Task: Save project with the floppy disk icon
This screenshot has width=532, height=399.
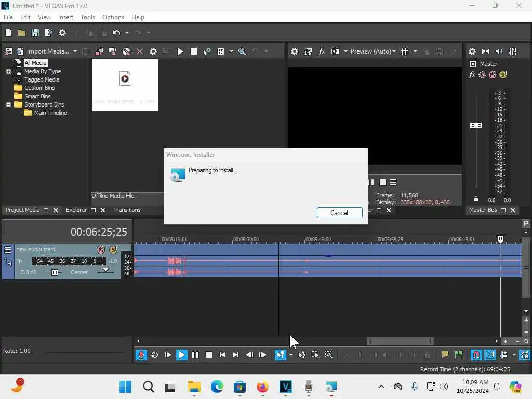Action: 35,33
